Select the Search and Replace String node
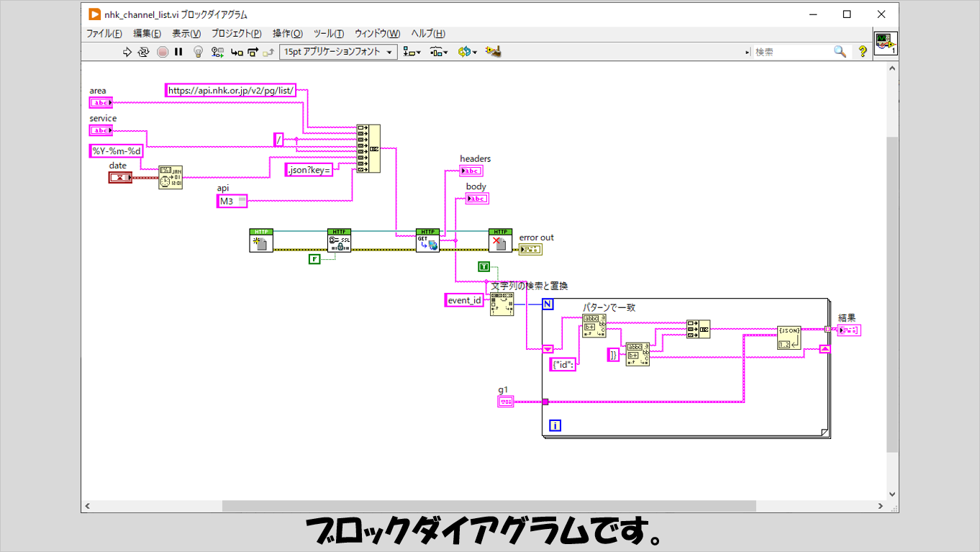 (502, 304)
